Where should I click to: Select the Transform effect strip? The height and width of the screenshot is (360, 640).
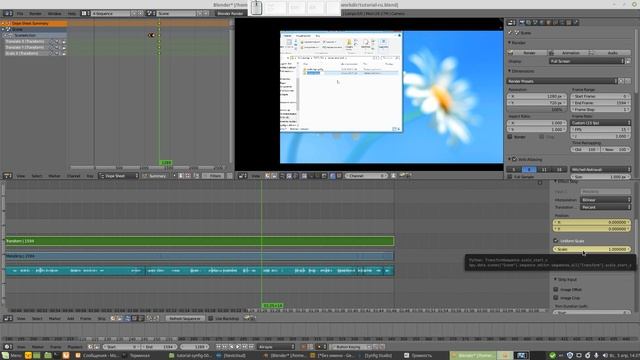pos(200,241)
